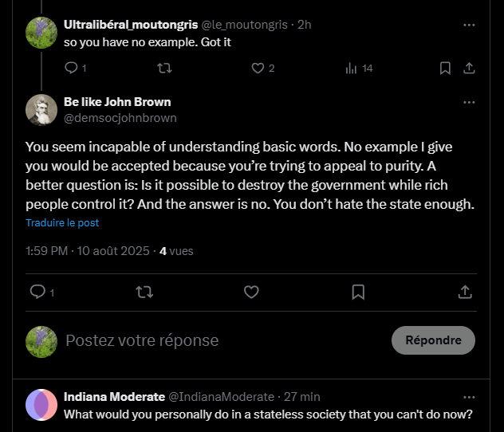The image size is (504, 432).
Task: Open the @demsocjohnbrown handle link
Action: (x=120, y=118)
